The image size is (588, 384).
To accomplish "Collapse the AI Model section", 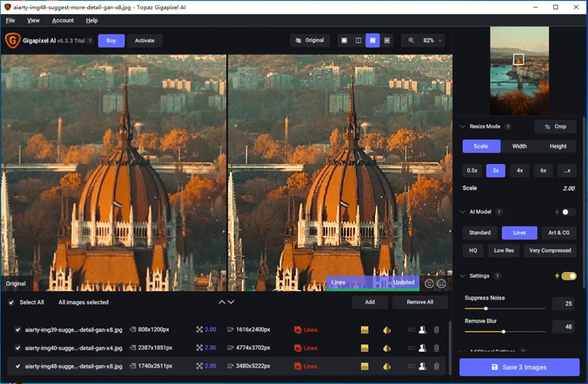I will [x=463, y=212].
